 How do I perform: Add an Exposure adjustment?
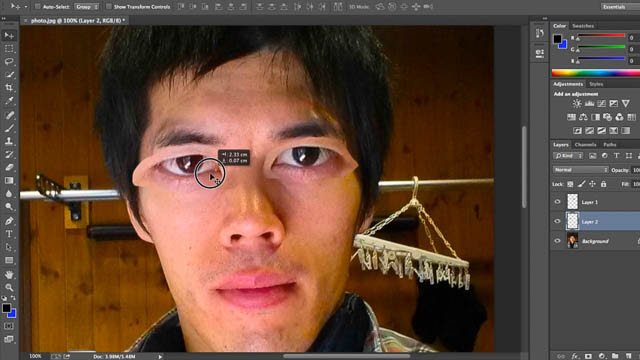click(613, 104)
